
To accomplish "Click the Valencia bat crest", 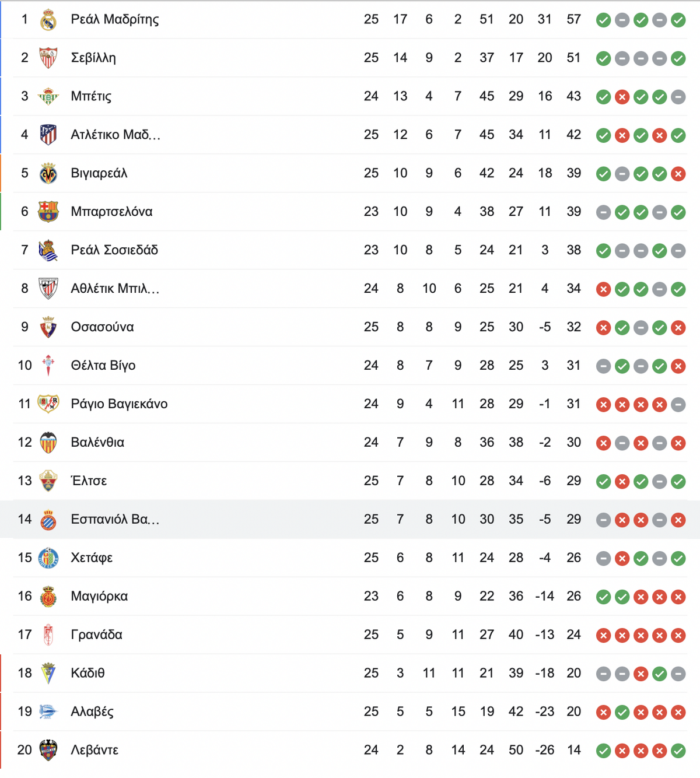I will tap(48, 443).
